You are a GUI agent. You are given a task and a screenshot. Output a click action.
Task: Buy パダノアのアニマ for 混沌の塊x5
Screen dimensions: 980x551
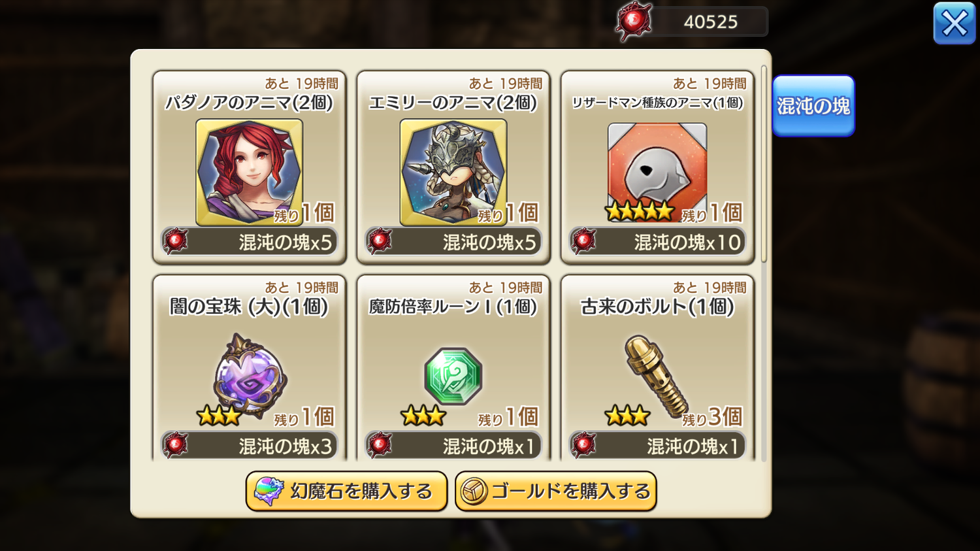pos(249,242)
